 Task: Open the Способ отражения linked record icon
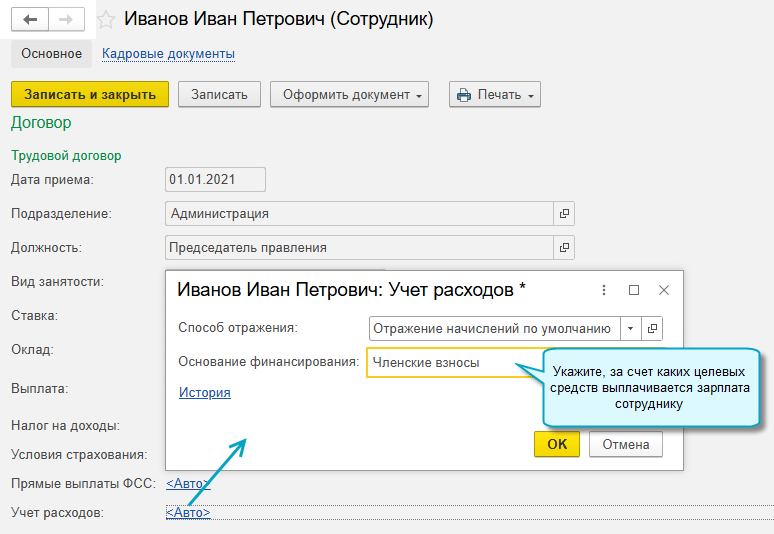[653, 328]
